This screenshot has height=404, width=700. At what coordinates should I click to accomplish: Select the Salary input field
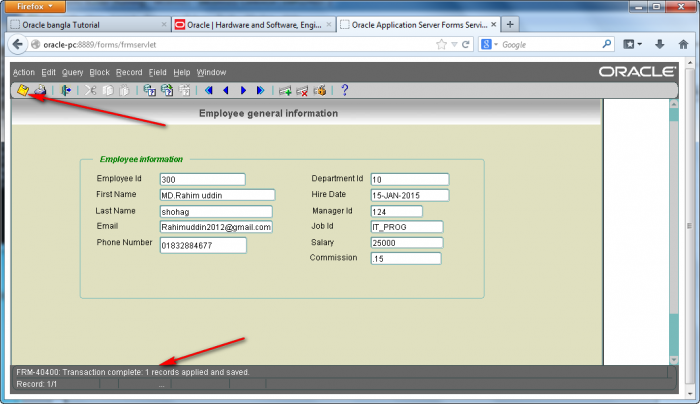405,243
